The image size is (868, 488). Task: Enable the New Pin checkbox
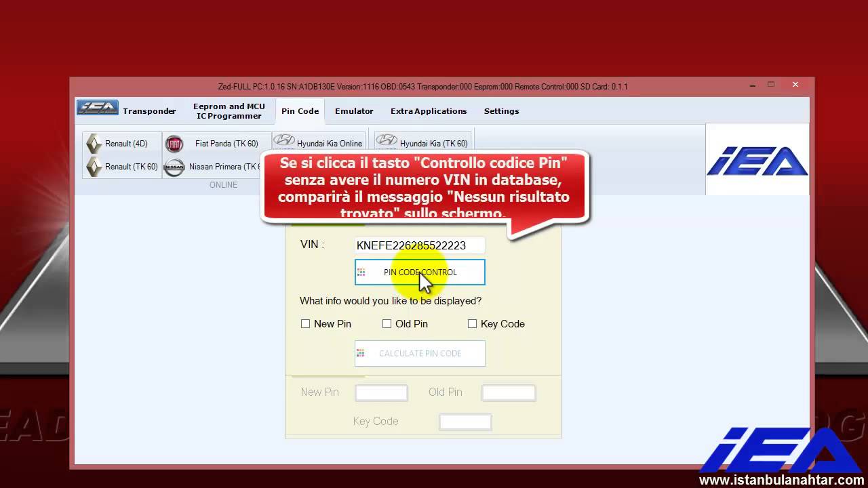point(305,324)
